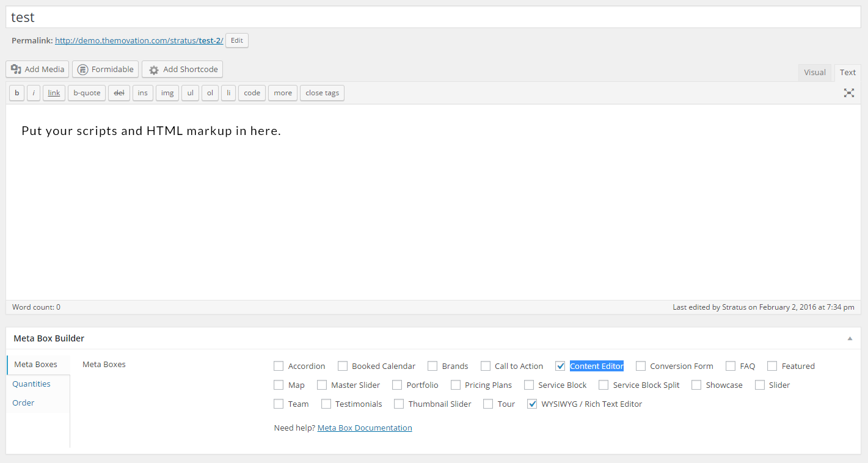Viewport: 868px width, 463px height.
Task: Click the Add Shortcode button
Action: (x=183, y=69)
